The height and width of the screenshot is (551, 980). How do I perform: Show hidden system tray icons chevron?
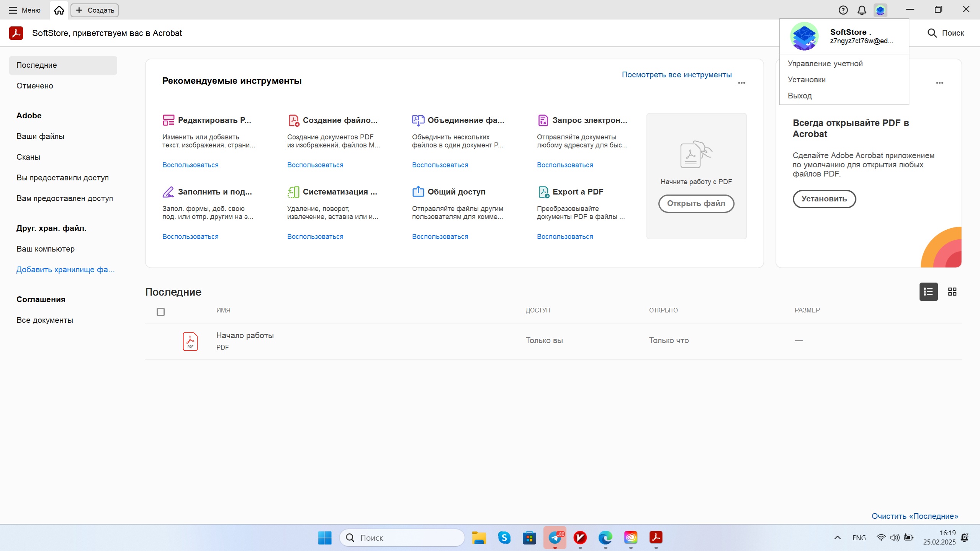838,538
